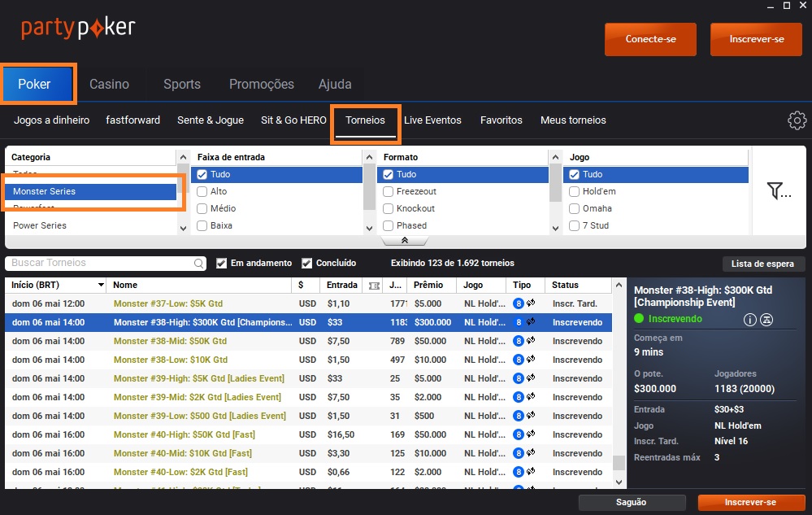Image resolution: width=812 pixels, height=515 pixels.
Task: Open the Live Eventos tab
Action: [432, 120]
